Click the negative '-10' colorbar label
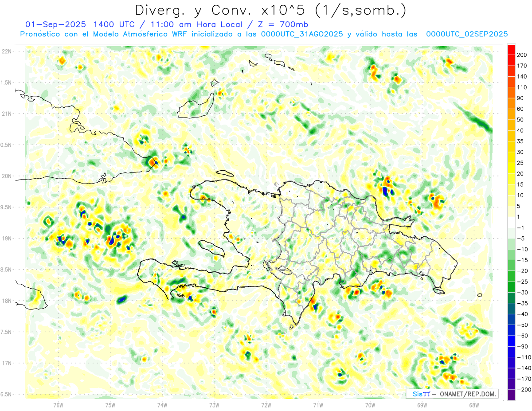The width and height of the screenshot is (532, 411). 523,249
